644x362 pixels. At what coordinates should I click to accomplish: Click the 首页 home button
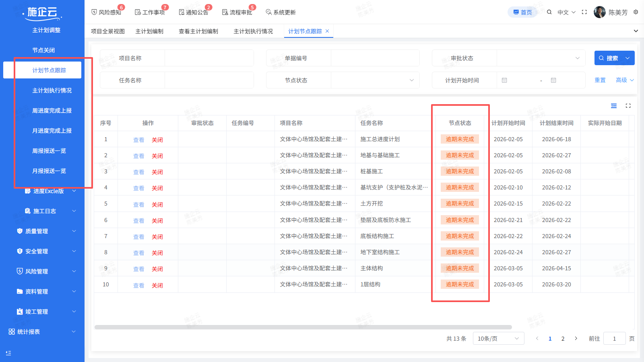click(522, 12)
